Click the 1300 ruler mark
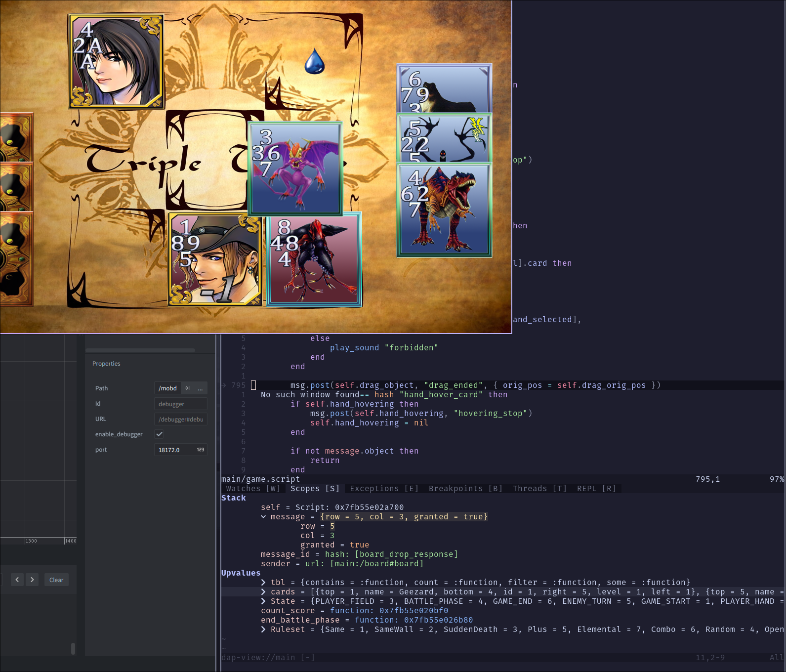Image resolution: width=786 pixels, height=672 pixels. click(x=31, y=541)
